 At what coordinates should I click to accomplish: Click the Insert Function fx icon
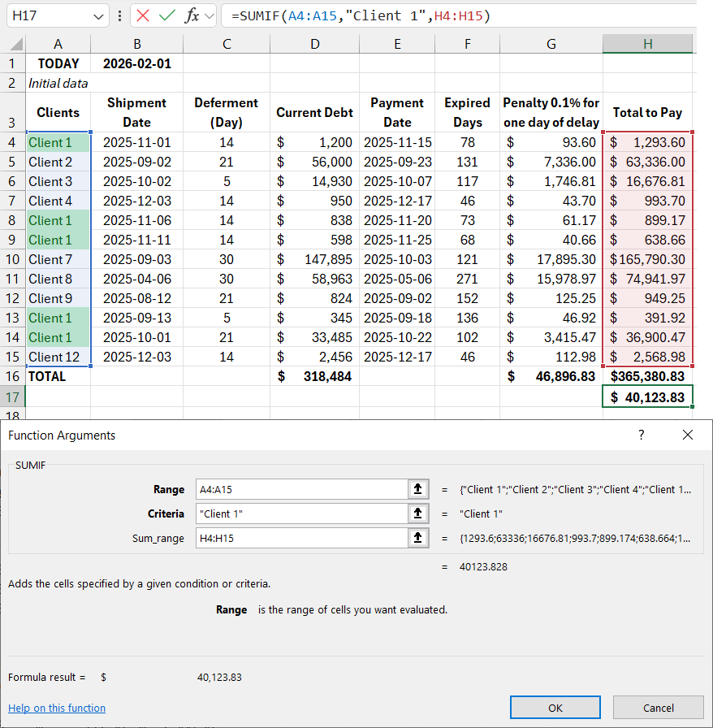pyautogui.click(x=192, y=15)
